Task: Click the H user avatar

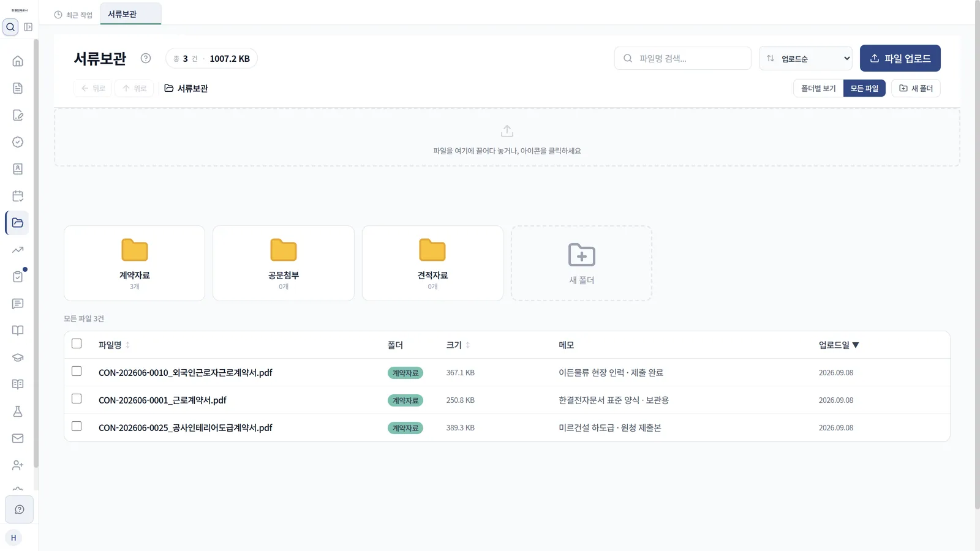Action: pyautogui.click(x=13, y=538)
